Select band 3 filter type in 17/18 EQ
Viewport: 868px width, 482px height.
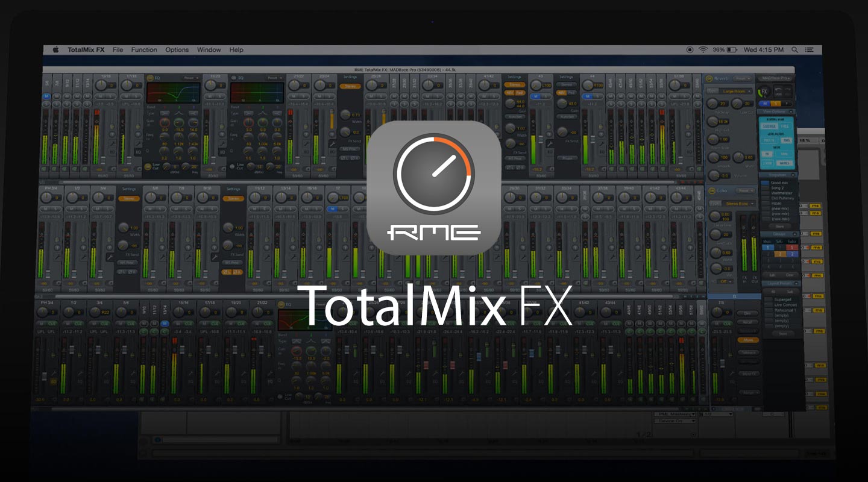[x=194, y=113]
